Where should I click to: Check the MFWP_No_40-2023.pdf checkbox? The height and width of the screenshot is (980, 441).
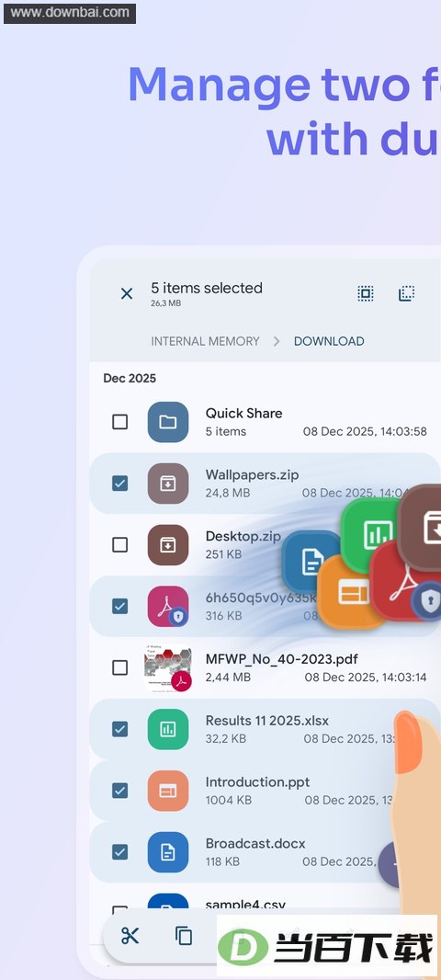tap(120, 667)
